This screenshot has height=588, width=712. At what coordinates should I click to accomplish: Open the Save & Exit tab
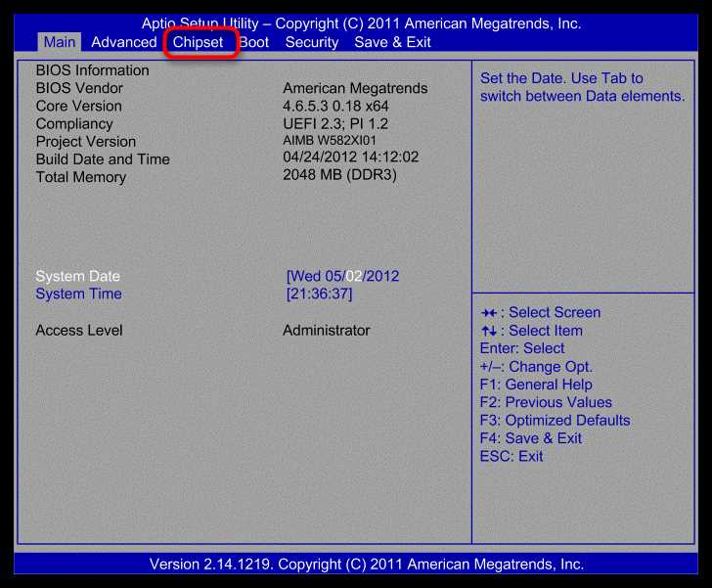click(x=392, y=42)
